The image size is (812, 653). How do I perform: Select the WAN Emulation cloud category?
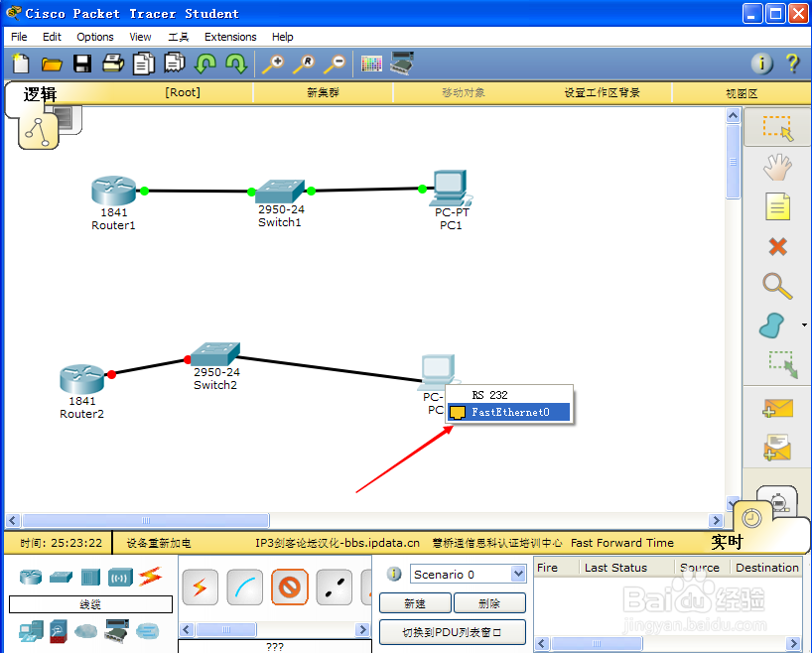(86, 631)
